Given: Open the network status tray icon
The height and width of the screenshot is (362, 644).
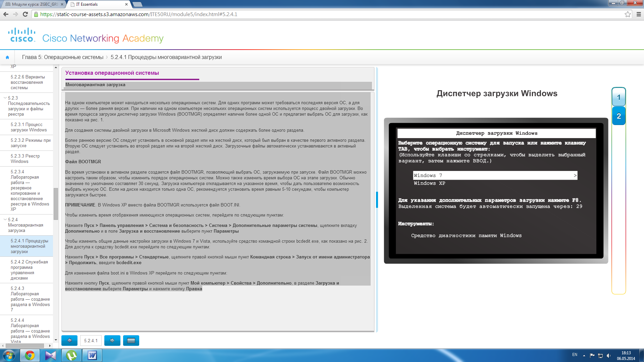Looking at the screenshot, I should pyautogui.click(x=600, y=356).
